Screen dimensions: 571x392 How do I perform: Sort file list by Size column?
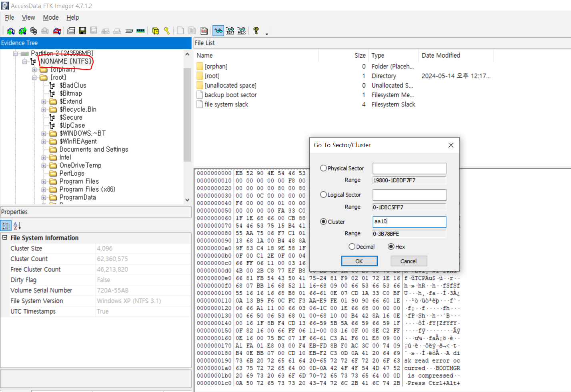[x=343, y=56]
